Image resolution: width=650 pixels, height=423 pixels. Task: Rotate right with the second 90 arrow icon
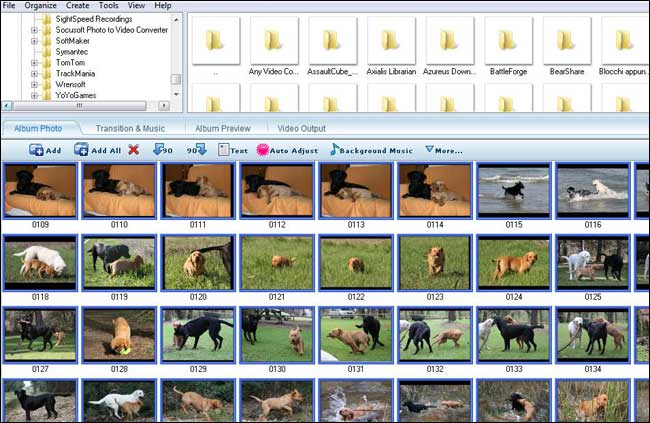(201, 149)
